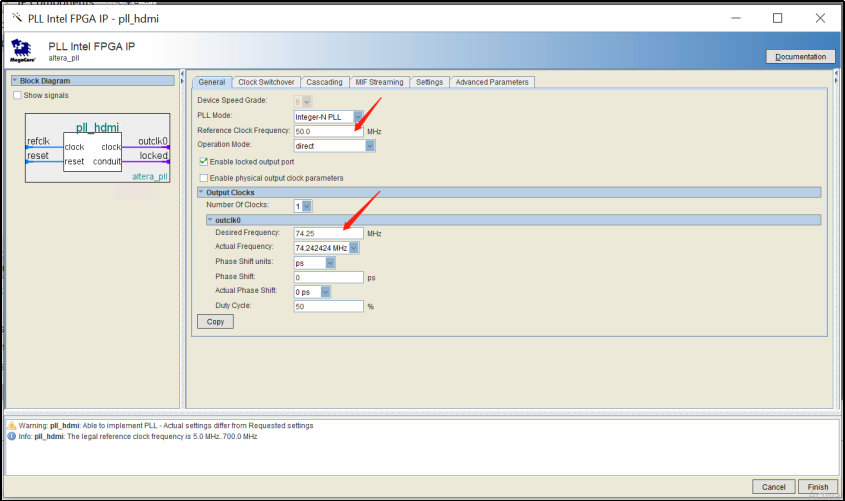Collapse the Output Clocks section
845x501 pixels.
(201, 192)
